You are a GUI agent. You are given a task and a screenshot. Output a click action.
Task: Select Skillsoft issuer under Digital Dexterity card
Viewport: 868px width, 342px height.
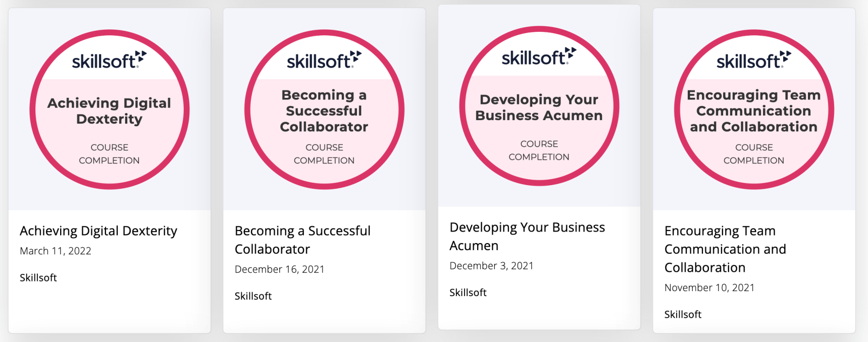(x=38, y=277)
